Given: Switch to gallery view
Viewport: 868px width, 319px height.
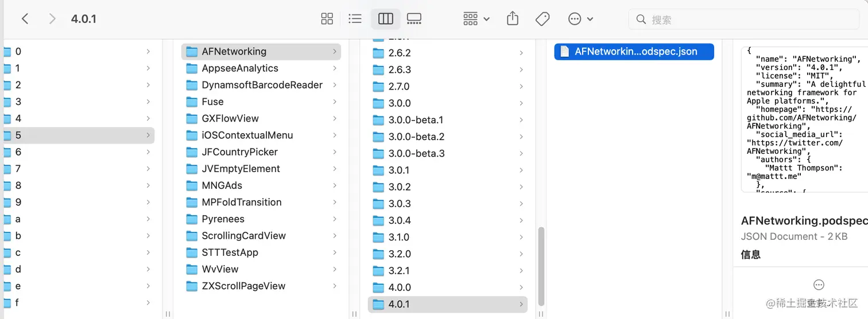Looking at the screenshot, I should pyautogui.click(x=414, y=19).
